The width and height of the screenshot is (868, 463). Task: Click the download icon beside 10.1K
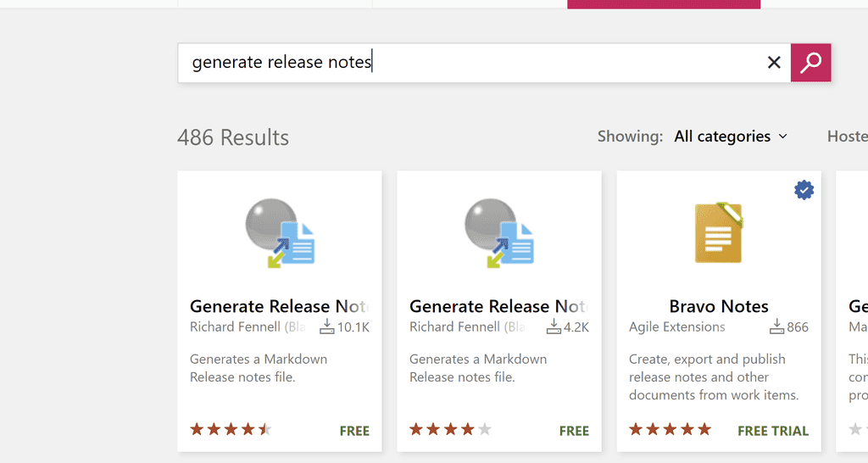pyautogui.click(x=326, y=326)
